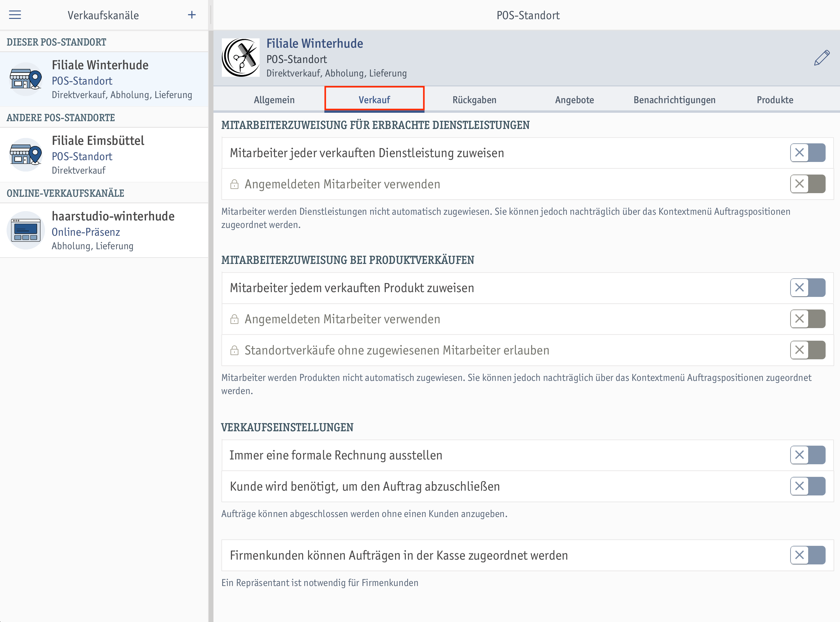Click the POS-Standort page title
840x622 pixels.
tap(528, 15)
